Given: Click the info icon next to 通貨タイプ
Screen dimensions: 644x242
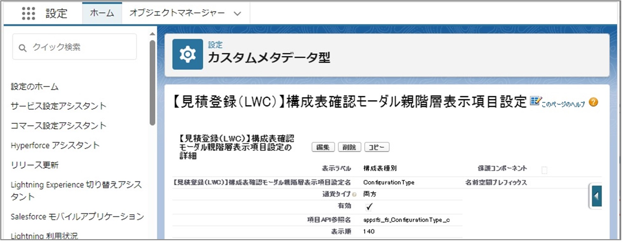Looking at the screenshot, I should click(354, 194).
